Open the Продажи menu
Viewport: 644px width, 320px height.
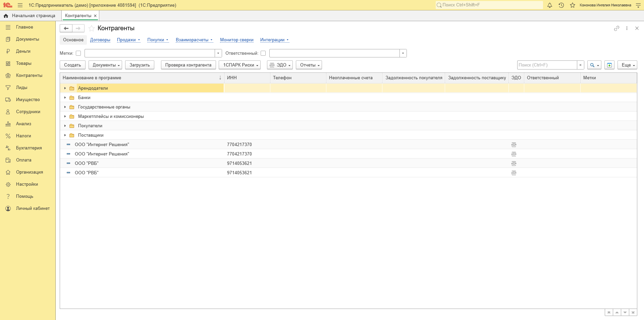128,40
